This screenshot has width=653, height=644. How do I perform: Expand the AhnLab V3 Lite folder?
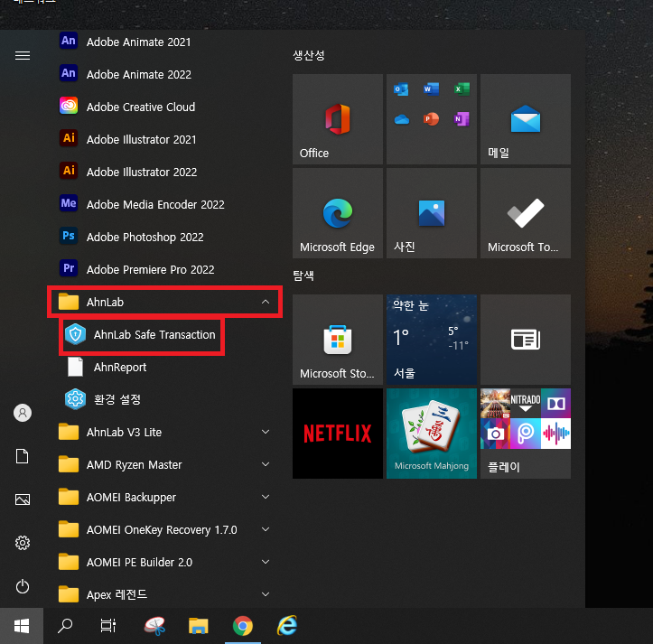[164, 432]
